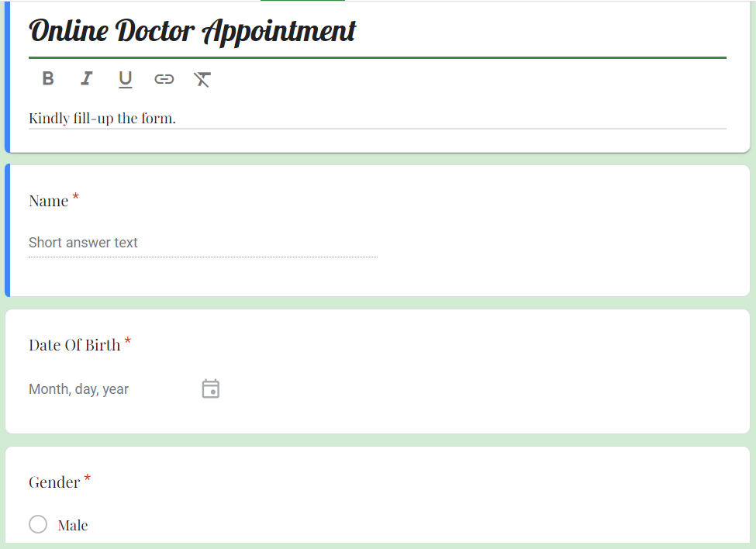Click the red asterisk beside Date Of Birth
This screenshot has height=549, width=756.
click(x=128, y=342)
